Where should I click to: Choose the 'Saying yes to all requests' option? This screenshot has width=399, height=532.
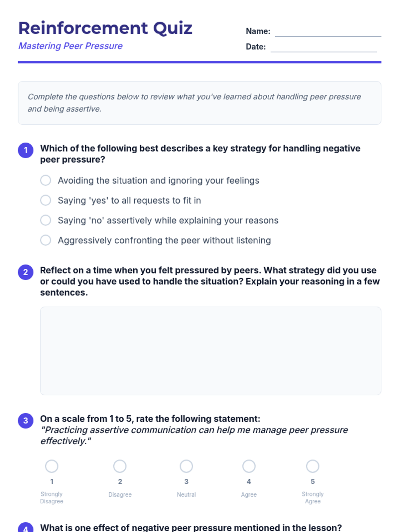pos(46,200)
